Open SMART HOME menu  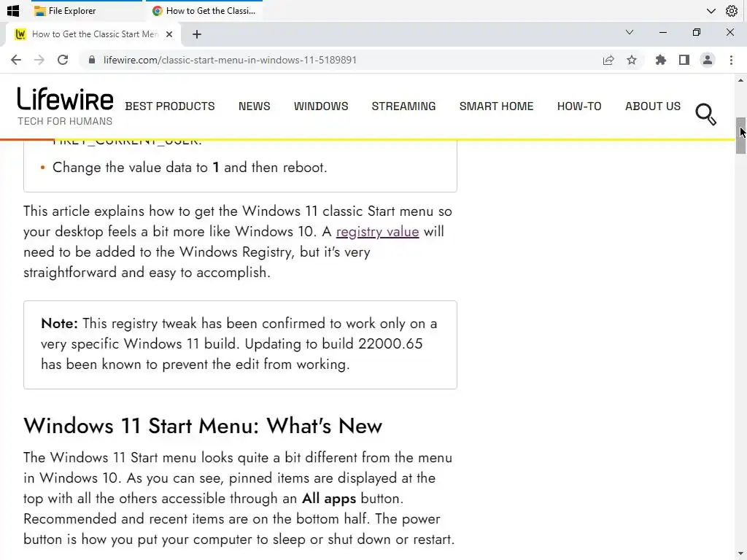pyautogui.click(x=496, y=106)
